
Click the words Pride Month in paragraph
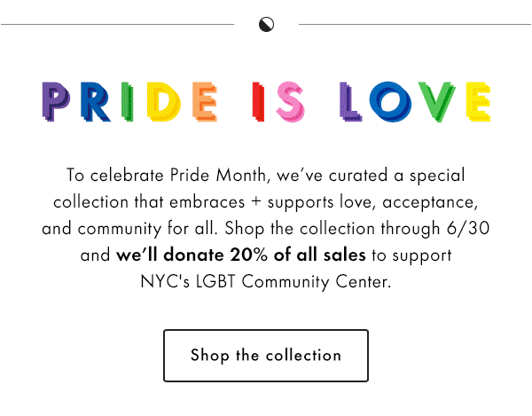[218, 175]
